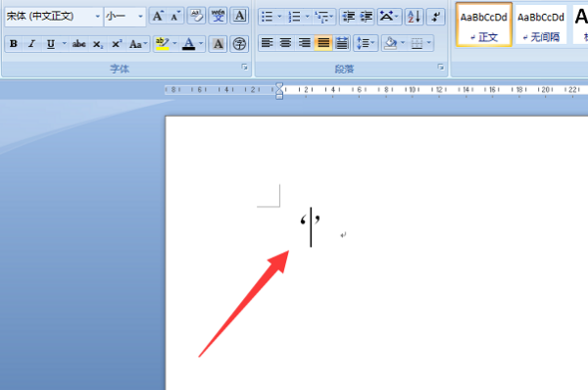Screen dimensions: 588x390
Task: Click the Sort A-Z icon
Action: pyautogui.click(x=414, y=17)
